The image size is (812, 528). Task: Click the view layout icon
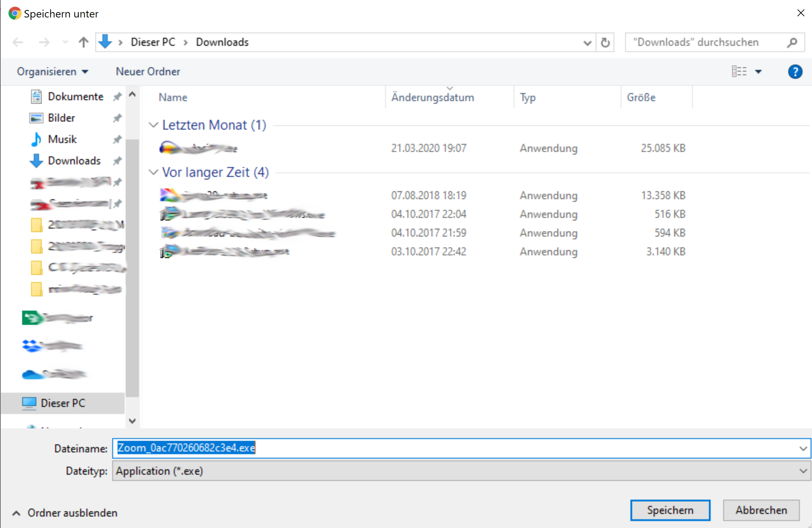coord(739,71)
